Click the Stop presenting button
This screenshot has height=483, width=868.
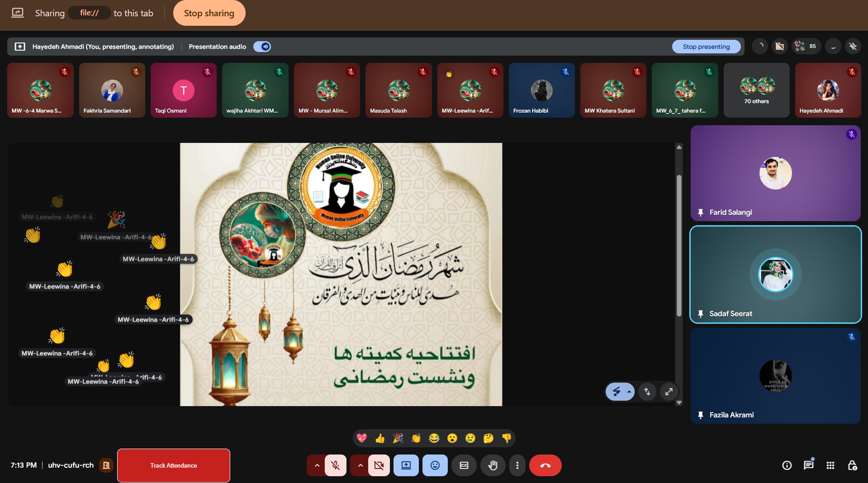(706, 47)
